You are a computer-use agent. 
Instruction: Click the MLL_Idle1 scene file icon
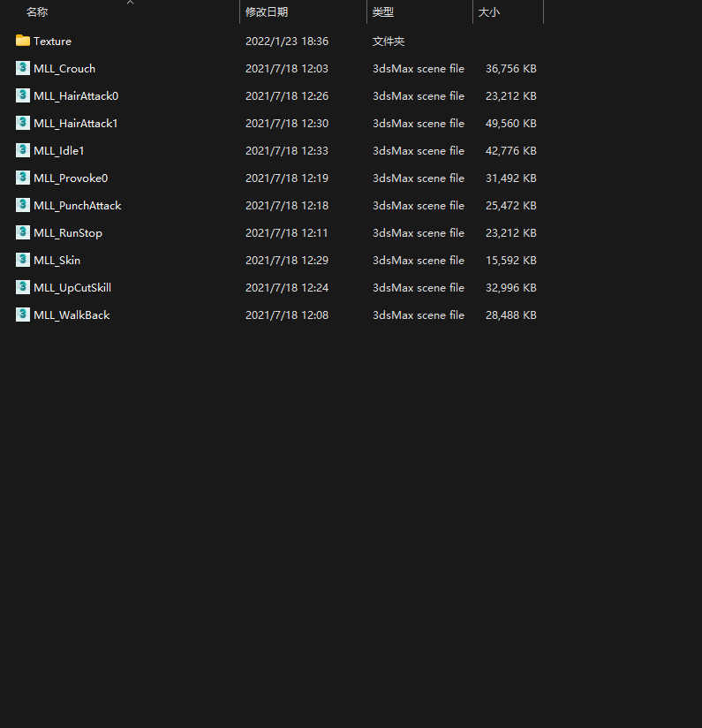pos(23,150)
